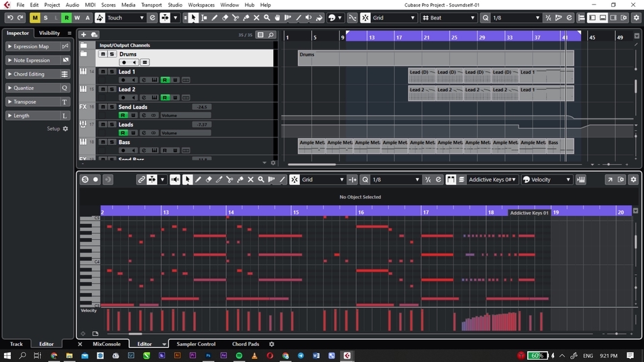Select the Split scissors tool in main toolbar
644x362 pixels.
(235, 17)
